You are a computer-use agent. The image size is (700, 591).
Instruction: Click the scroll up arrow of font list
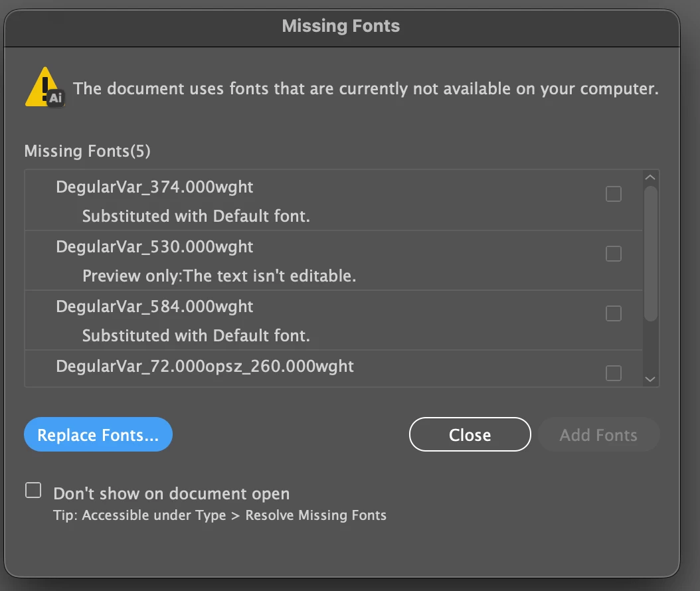pos(650,177)
